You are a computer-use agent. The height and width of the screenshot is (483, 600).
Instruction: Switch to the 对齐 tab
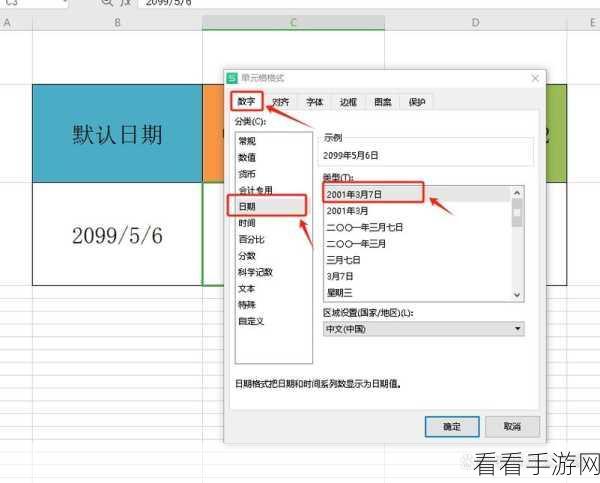click(280, 102)
